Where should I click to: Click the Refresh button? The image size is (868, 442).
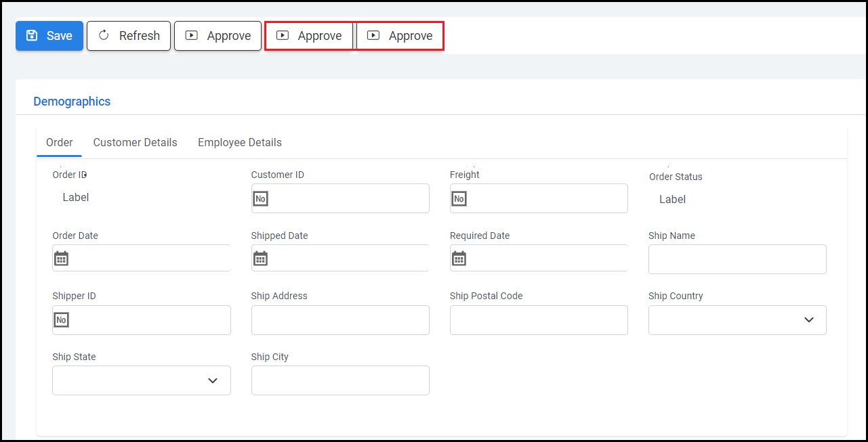click(129, 36)
